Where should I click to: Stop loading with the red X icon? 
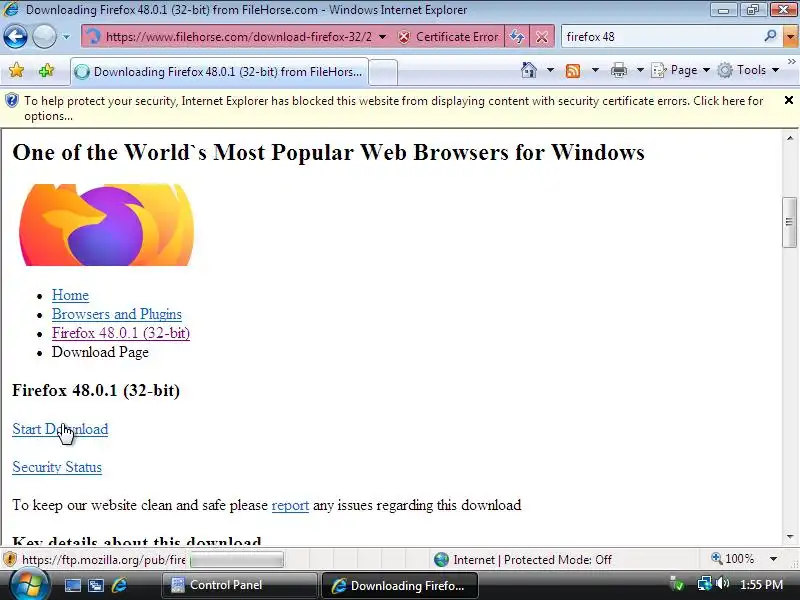(x=542, y=37)
